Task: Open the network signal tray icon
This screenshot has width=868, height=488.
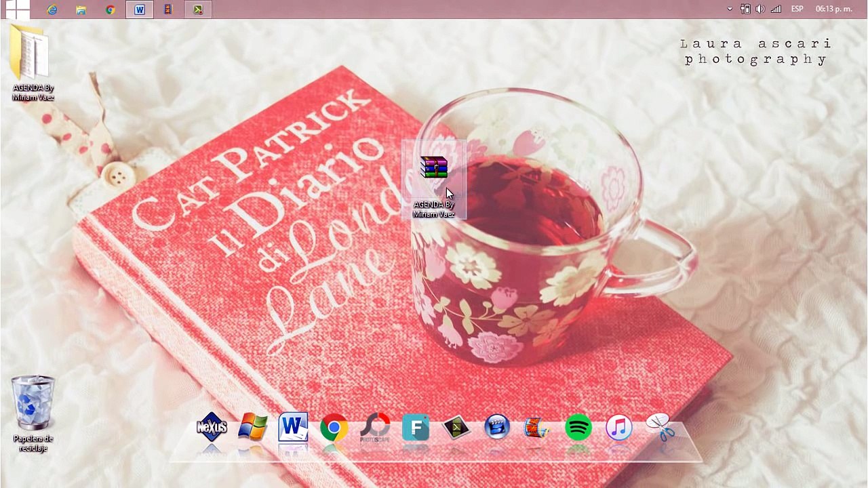Action: [776, 9]
